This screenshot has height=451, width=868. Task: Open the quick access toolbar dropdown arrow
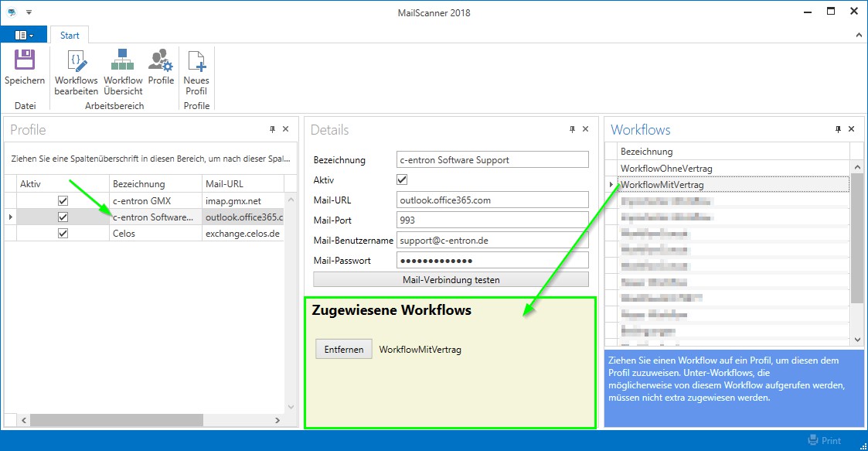click(x=29, y=12)
